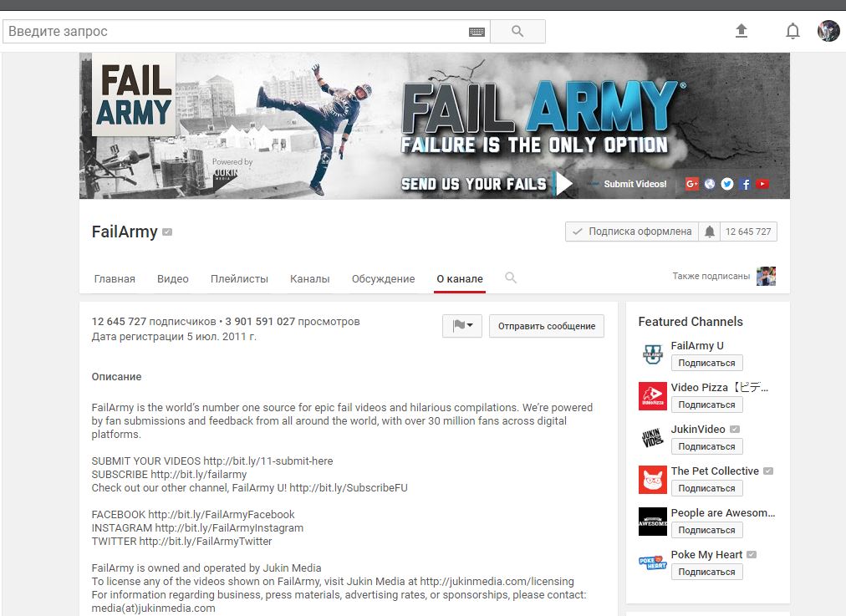The width and height of the screenshot is (846, 616).
Task: Open the FailArmy U channel logo
Action: tap(652, 354)
